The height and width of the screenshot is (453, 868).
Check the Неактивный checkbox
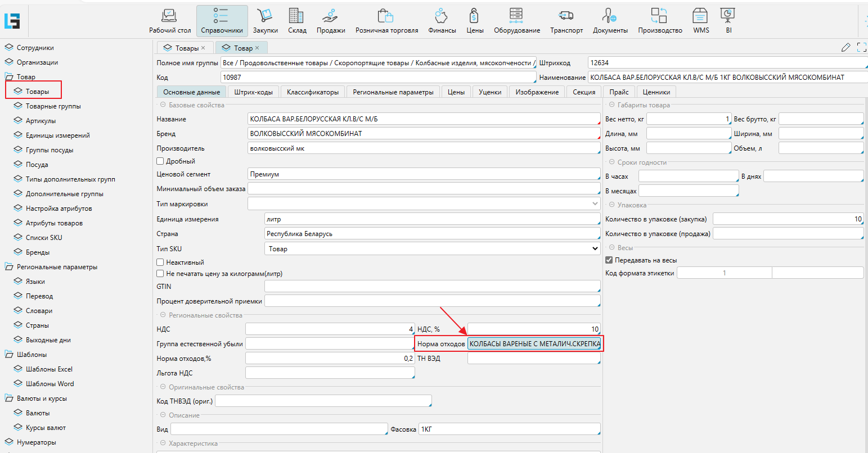160,262
